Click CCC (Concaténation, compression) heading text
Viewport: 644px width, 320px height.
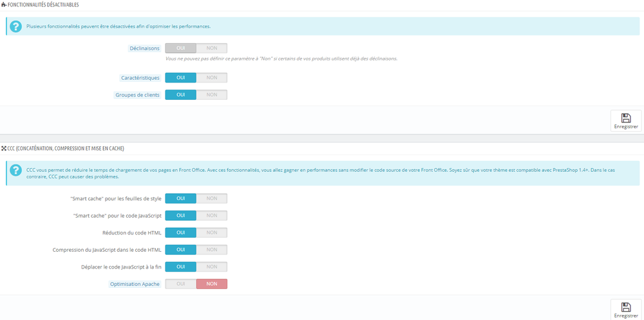(x=66, y=148)
